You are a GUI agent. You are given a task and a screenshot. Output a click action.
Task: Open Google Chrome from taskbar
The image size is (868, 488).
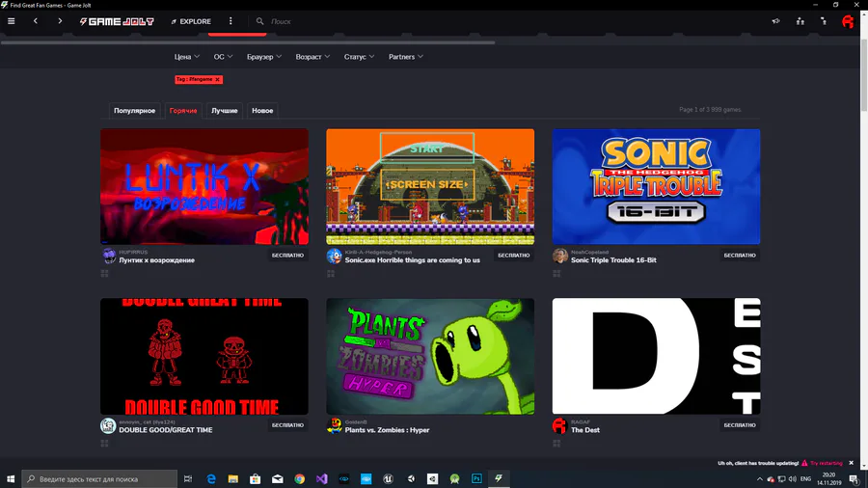300,478
